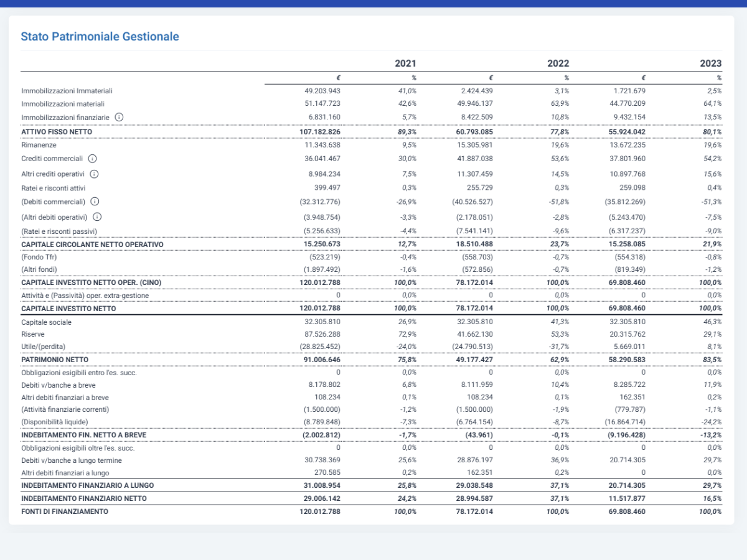Click info icon next to Immobilizzazioni finanziarie
Image resolution: width=747 pixels, height=560 pixels.
[x=119, y=117]
